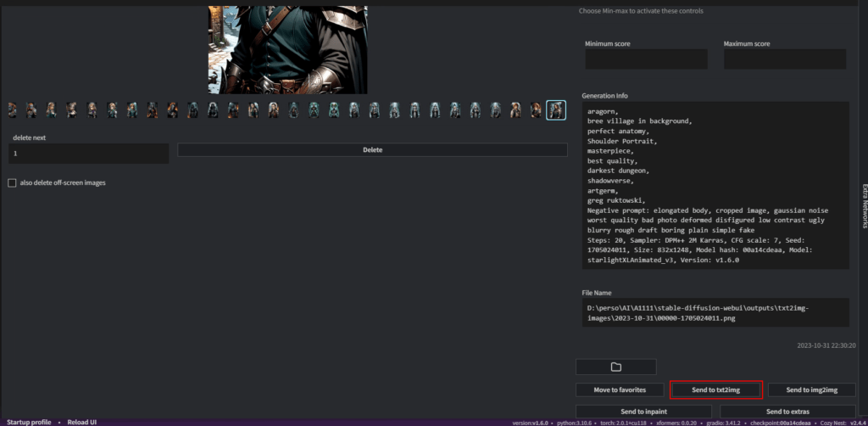Screen dimensions: 868x426
Task: Click the delete next number field
Action: point(88,154)
